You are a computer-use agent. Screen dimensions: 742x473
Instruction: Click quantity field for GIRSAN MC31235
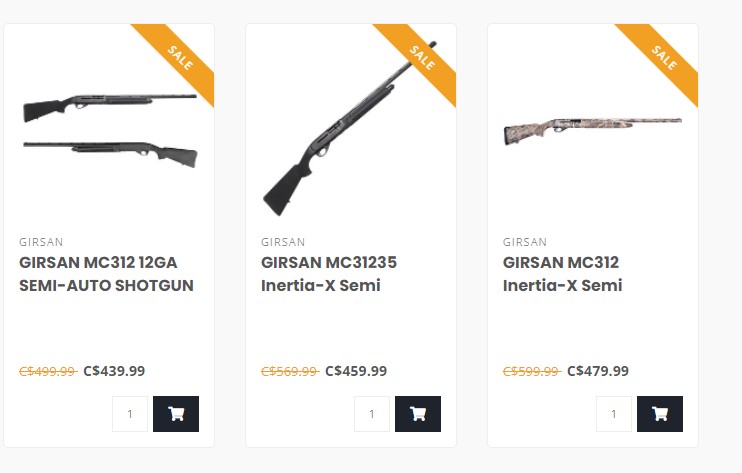372,414
